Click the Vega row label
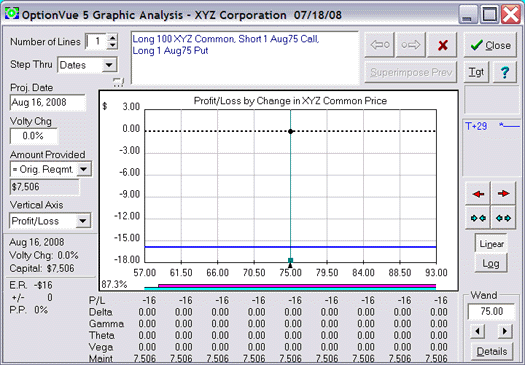Viewport: 525px width, 365px height. click(101, 347)
